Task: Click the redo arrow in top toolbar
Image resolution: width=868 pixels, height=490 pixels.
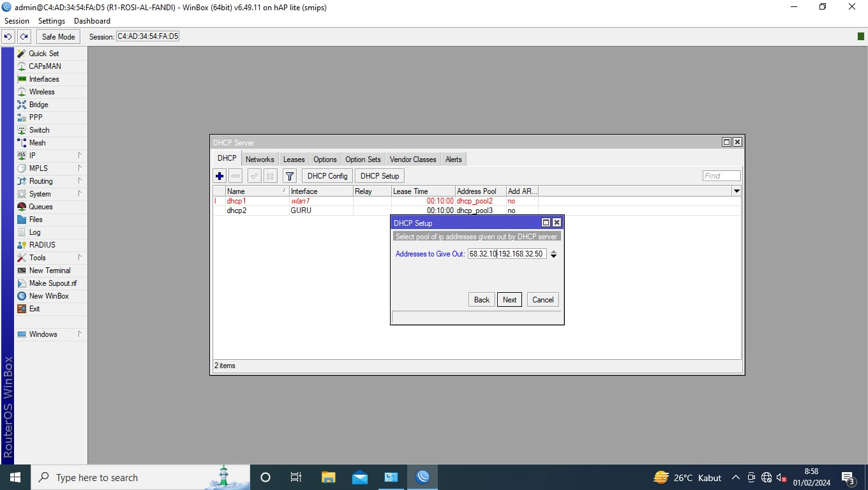Action: pyautogui.click(x=24, y=37)
